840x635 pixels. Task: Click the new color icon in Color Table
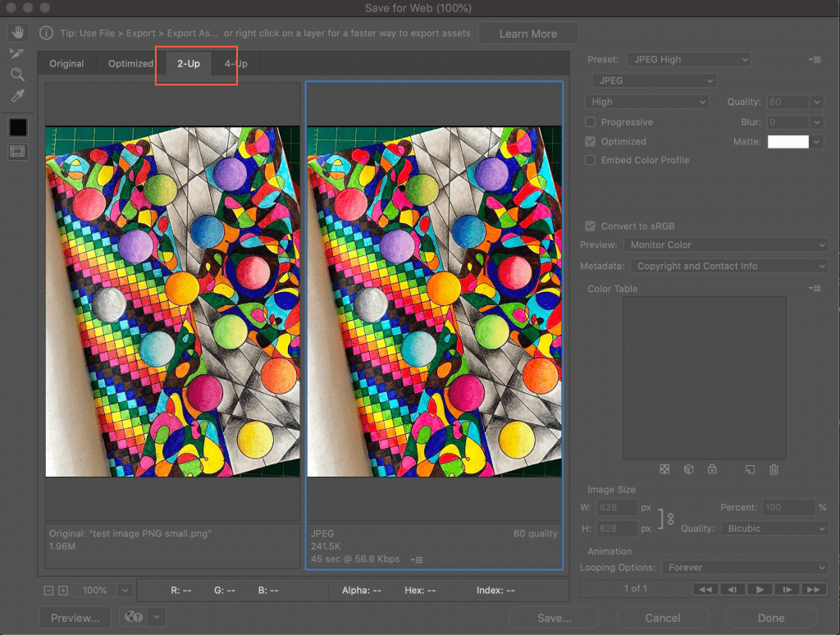748,468
